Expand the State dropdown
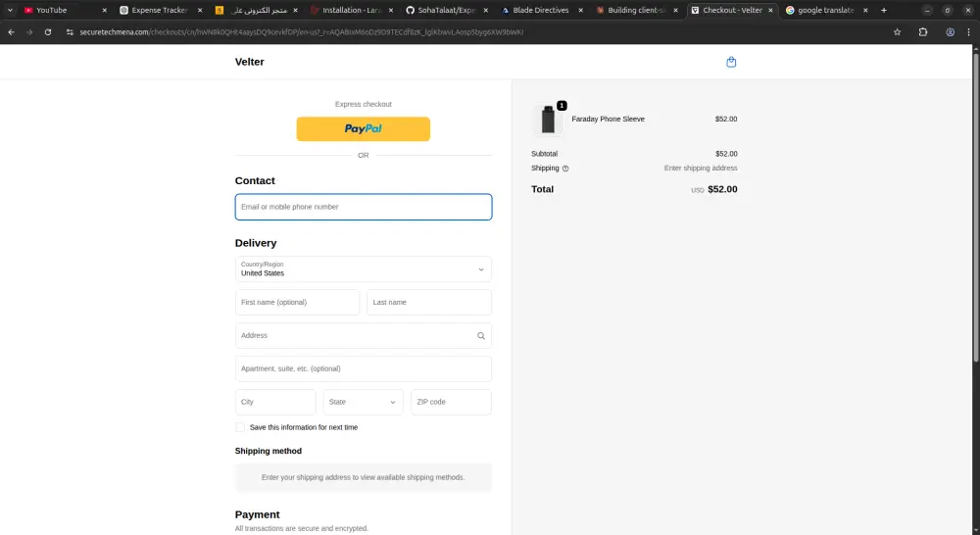 click(x=363, y=402)
